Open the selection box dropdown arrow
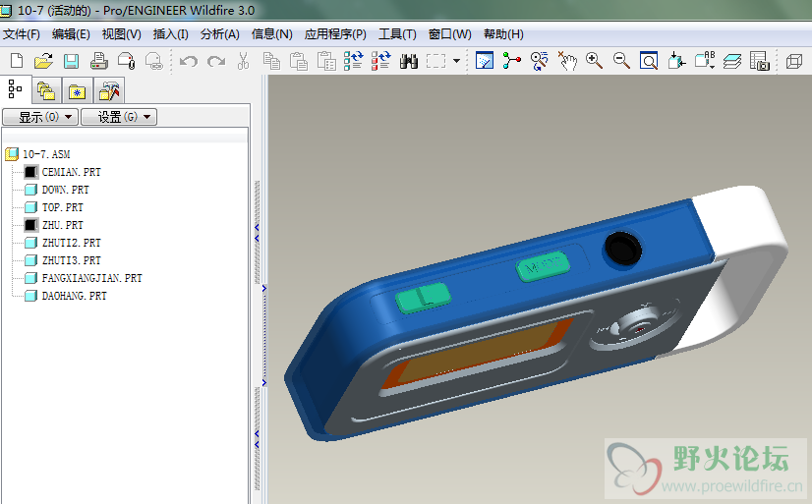 point(456,61)
